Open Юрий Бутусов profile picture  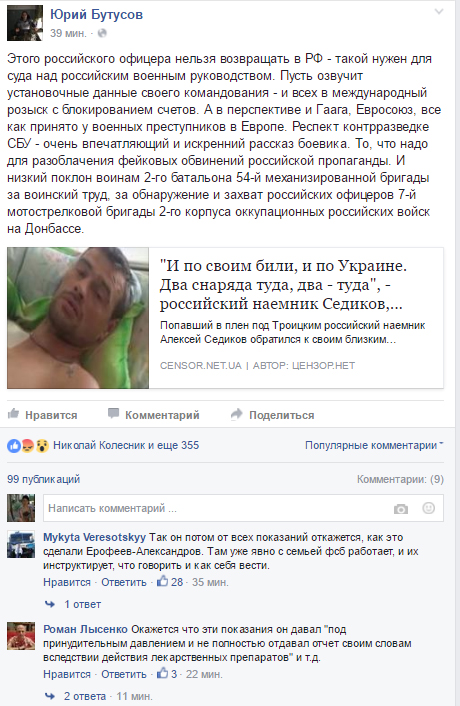coord(25,23)
